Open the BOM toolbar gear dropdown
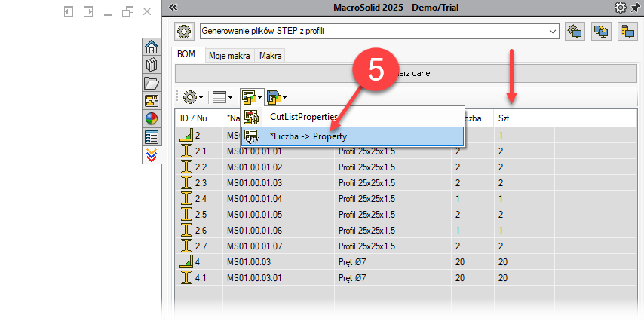 coord(192,97)
